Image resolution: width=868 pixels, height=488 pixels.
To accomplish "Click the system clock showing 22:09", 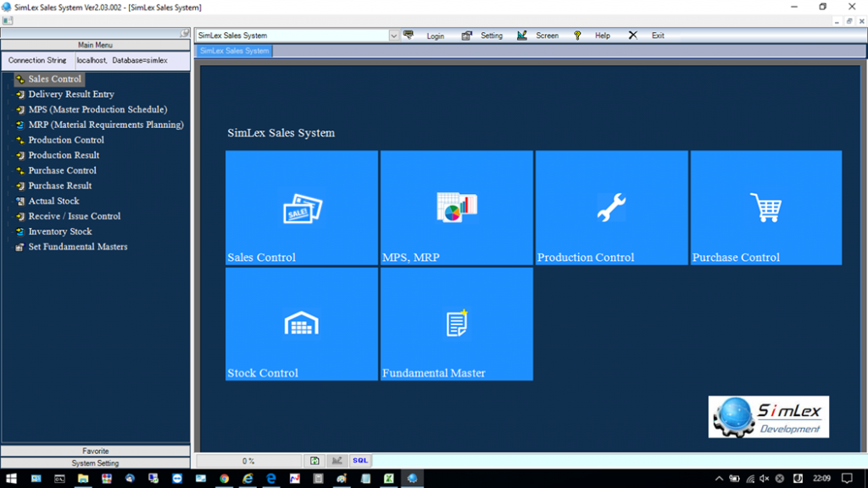I will tap(822, 479).
